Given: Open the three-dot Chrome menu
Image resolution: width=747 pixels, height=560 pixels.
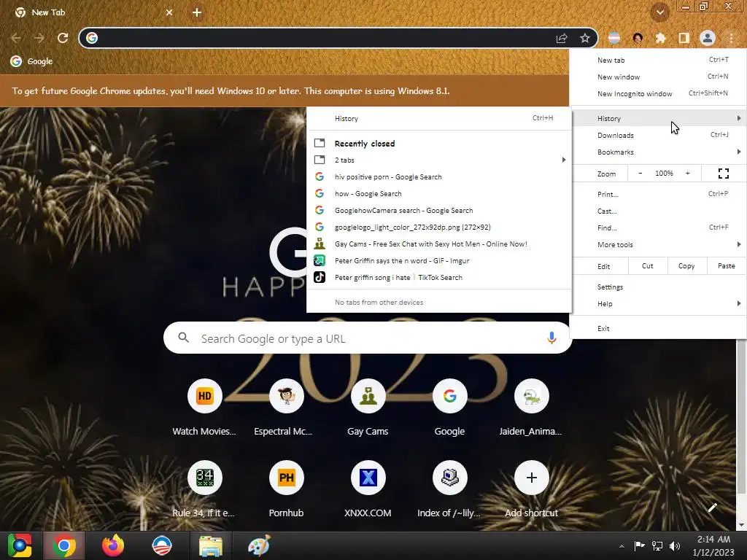Looking at the screenshot, I should click(x=731, y=38).
